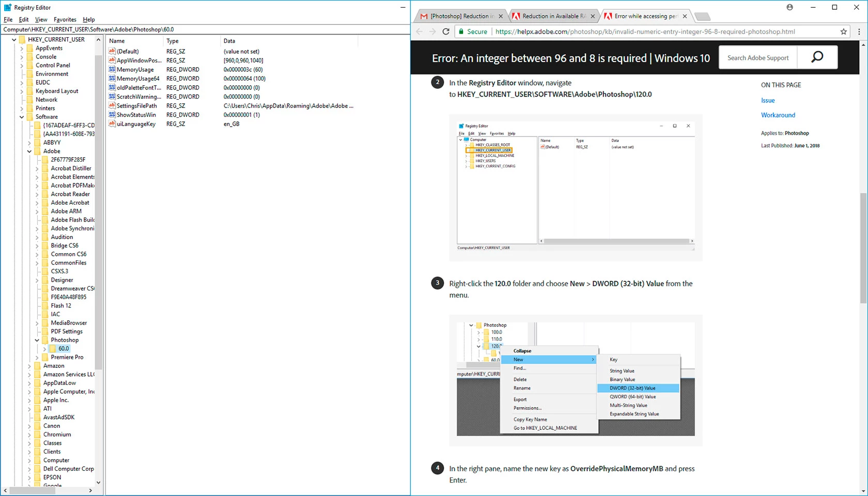
Task: Click the registry tree vertical scrollbar thumb
Action: coord(99,212)
